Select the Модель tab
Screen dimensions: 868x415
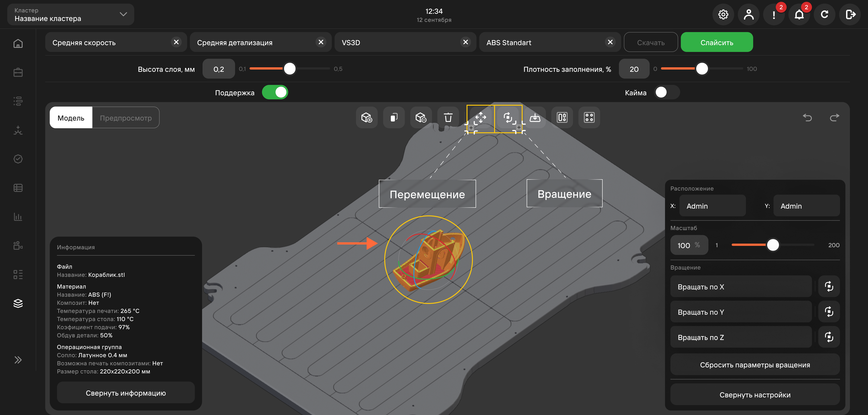click(x=71, y=118)
